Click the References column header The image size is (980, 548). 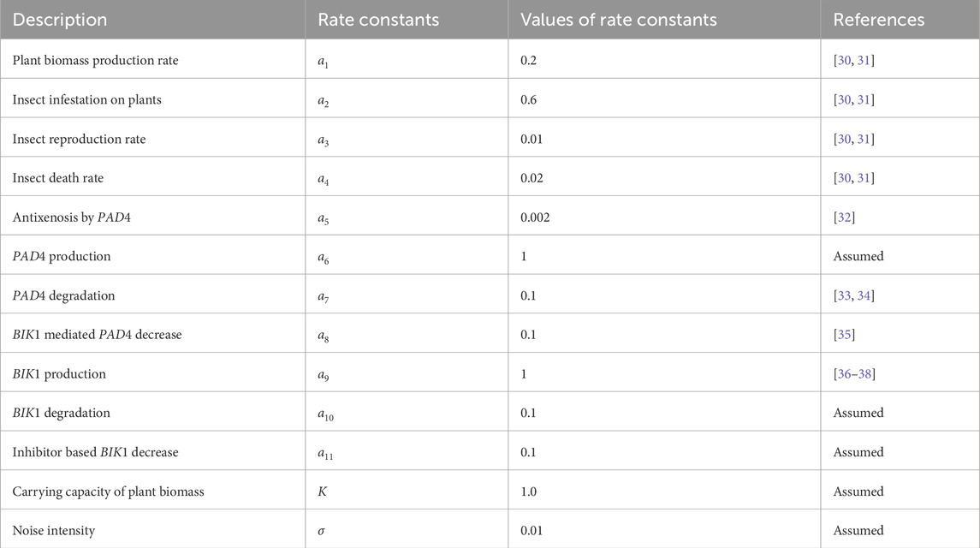pyautogui.click(x=878, y=20)
